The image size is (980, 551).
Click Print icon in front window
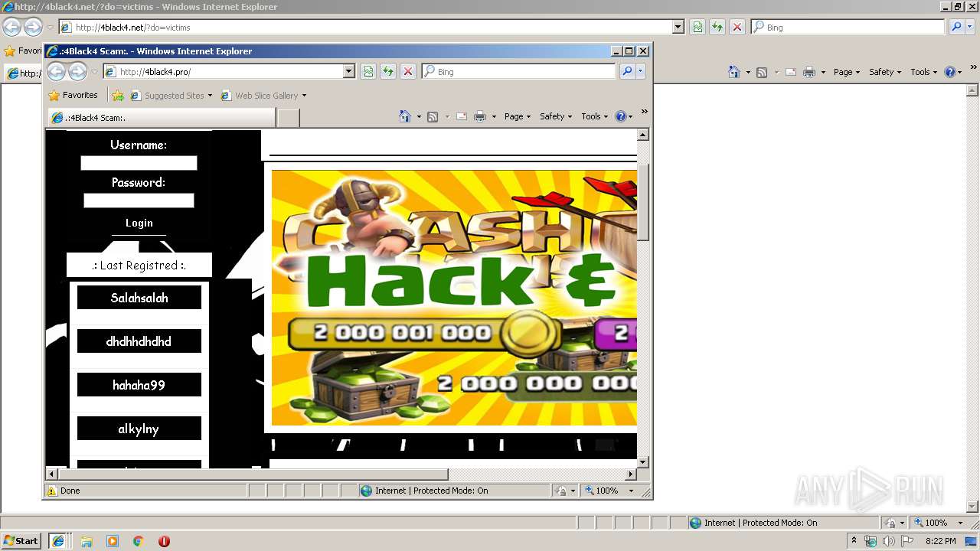[x=480, y=116]
